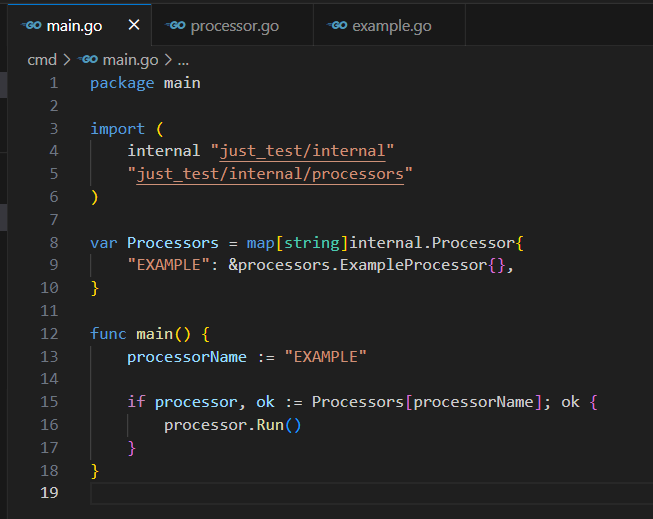Viewport: 653px width, 519px height.
Task: Open the "just_test/internal/processors" import path
Action: [270, 174]
